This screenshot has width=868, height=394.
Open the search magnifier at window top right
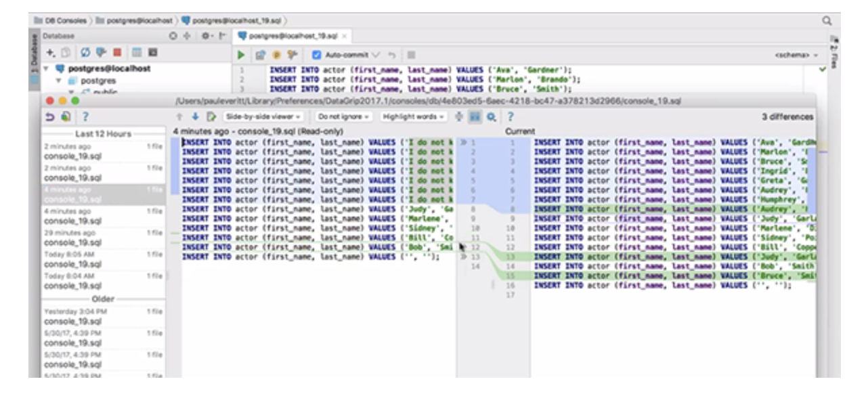827,21
